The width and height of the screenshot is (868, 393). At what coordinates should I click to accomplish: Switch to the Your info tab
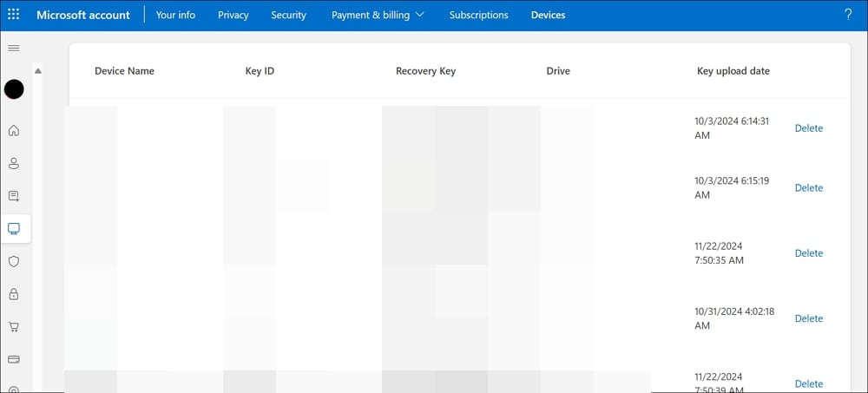tap(175, 15)
